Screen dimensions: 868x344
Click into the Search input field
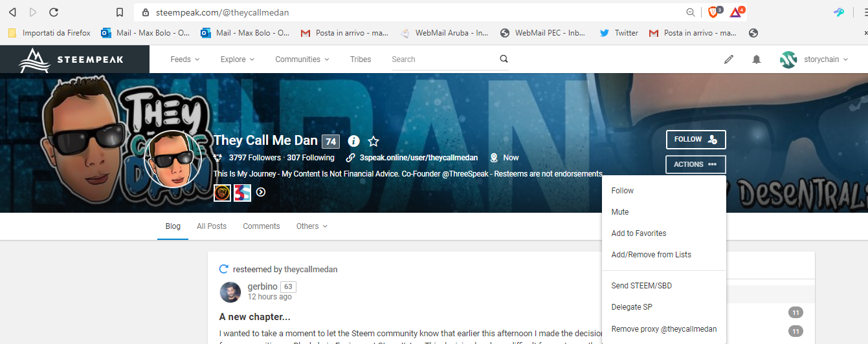[443, 59]
